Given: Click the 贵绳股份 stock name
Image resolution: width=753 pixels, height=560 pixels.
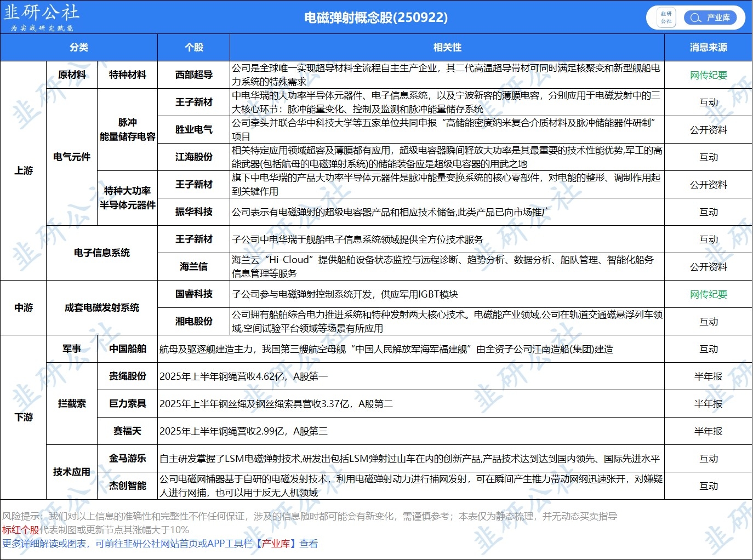Looking at the screenshot, I should [x=127, y=376].
